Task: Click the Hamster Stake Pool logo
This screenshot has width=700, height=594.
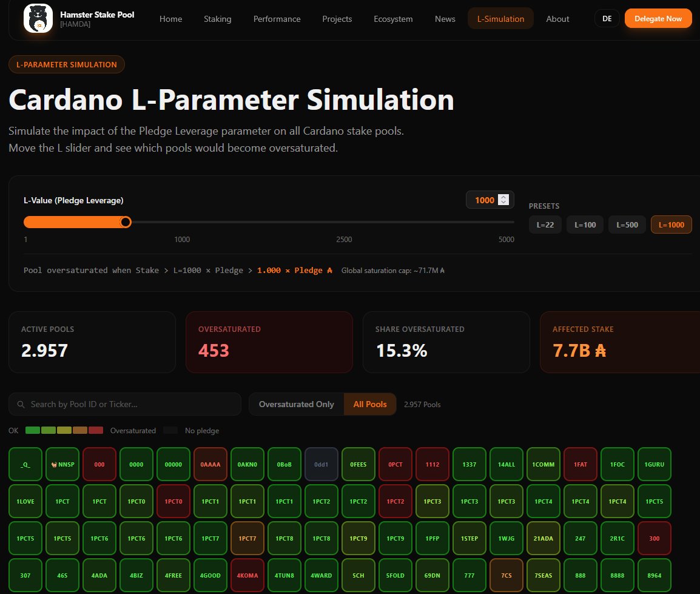Action: pyautogui.click(x=38, y=18)
